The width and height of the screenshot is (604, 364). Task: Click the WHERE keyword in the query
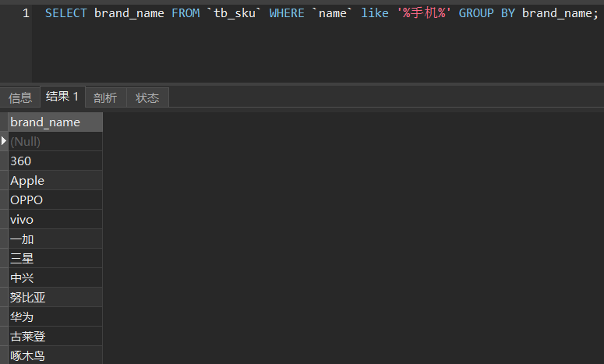287,13
